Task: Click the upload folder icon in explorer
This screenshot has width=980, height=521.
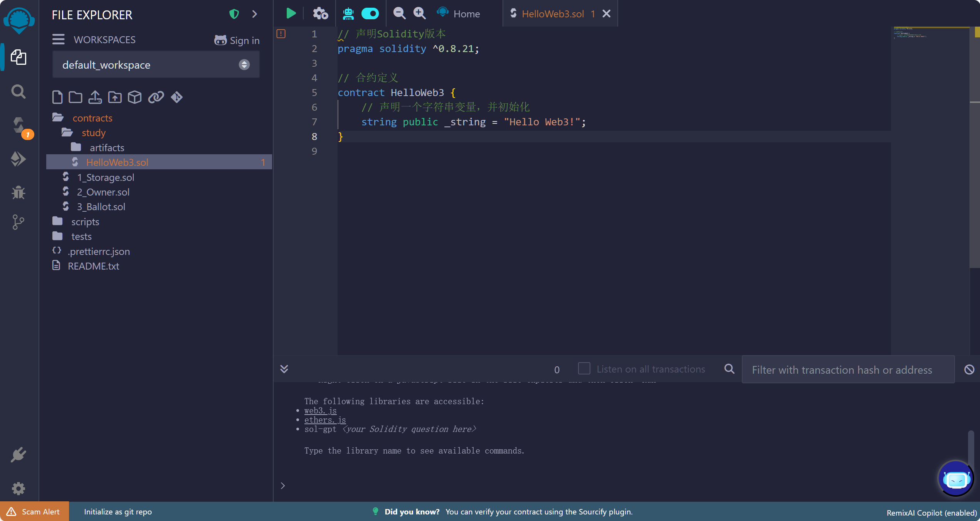Action: tap(115, 97)
